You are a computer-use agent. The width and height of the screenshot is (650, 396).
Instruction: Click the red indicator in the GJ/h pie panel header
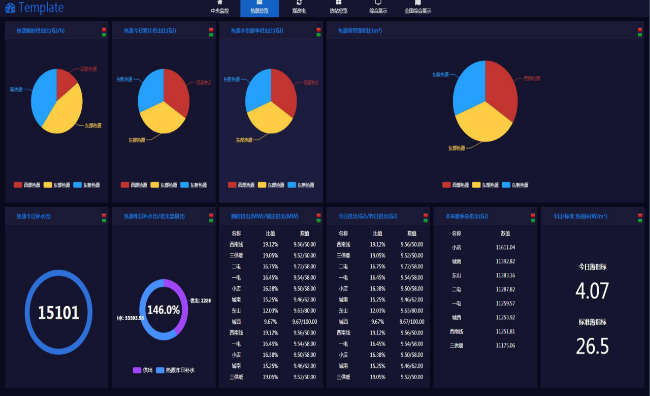(x=104, y=29)
